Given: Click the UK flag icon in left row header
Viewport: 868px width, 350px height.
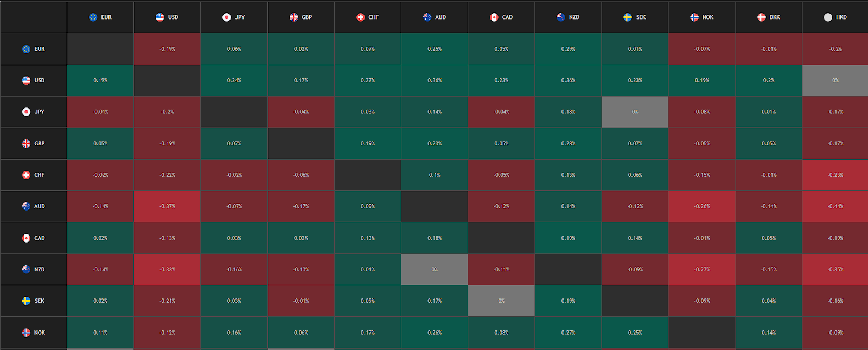Looking at the screenshot, I should [x=26, y=143].
